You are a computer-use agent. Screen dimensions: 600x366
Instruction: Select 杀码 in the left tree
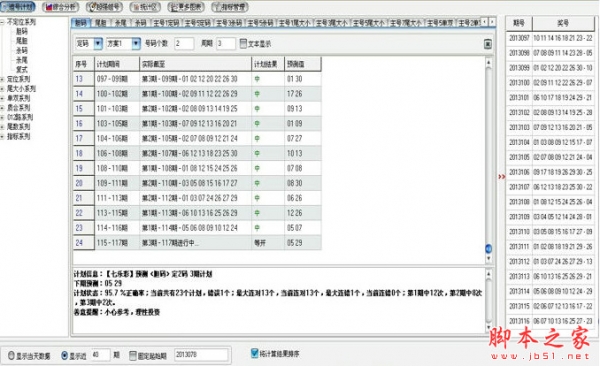22,50
